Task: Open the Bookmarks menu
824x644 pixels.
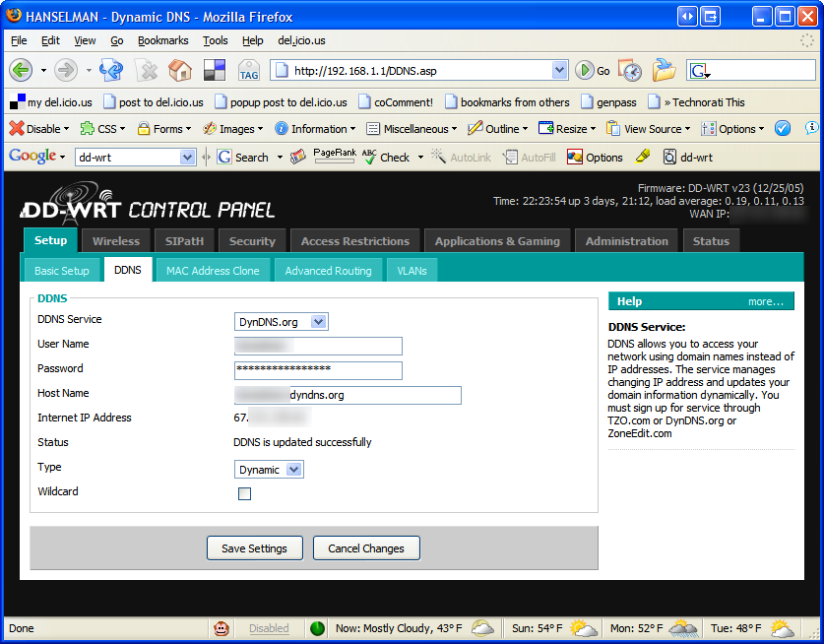Action: [162, 40]
